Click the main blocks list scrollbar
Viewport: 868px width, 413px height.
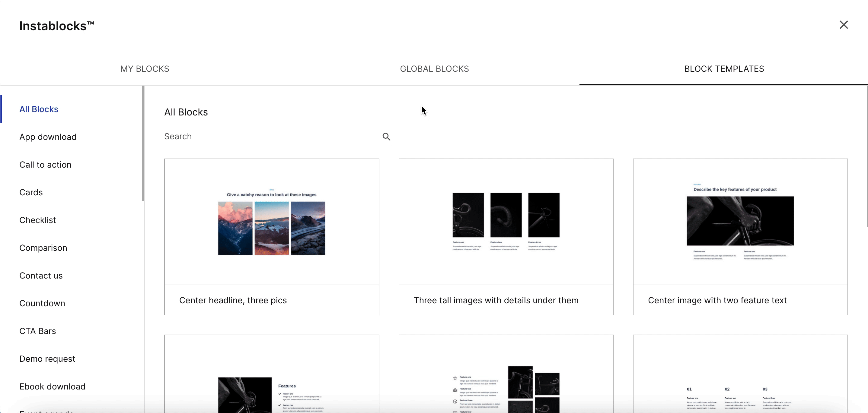pyautogui.click(x=867, y=156)
